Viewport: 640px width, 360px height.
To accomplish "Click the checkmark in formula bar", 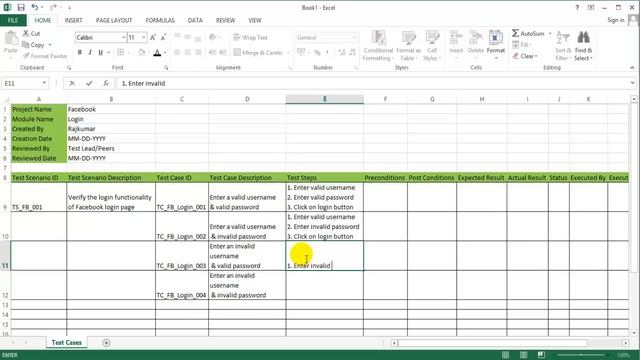I will (x=89, y=83).
